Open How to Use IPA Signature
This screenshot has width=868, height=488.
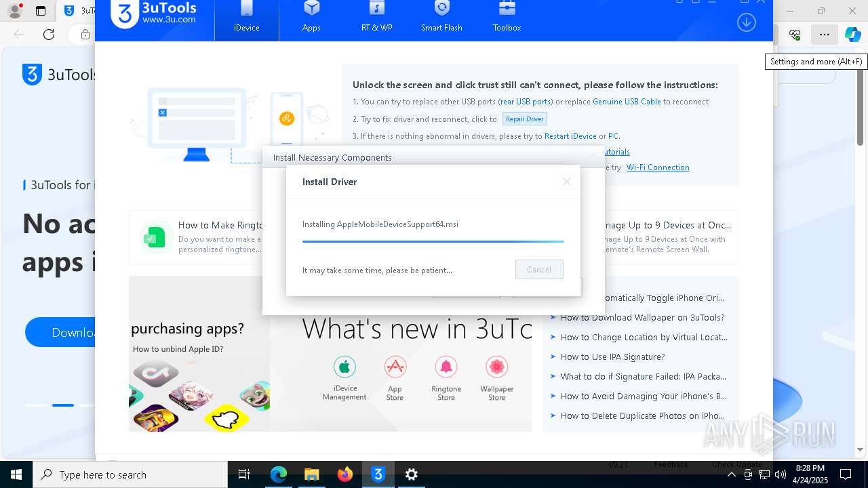[x=612, y=357]
